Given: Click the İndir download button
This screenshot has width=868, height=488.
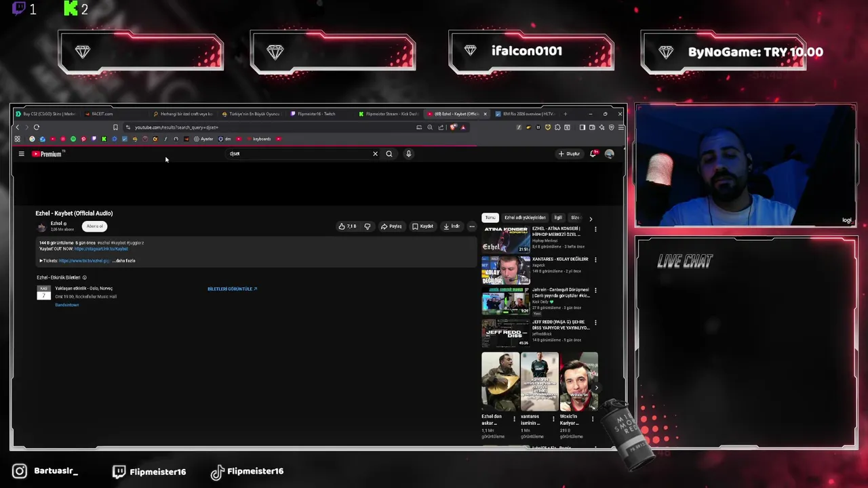Looking at the screenshot, I should (452, 226).
